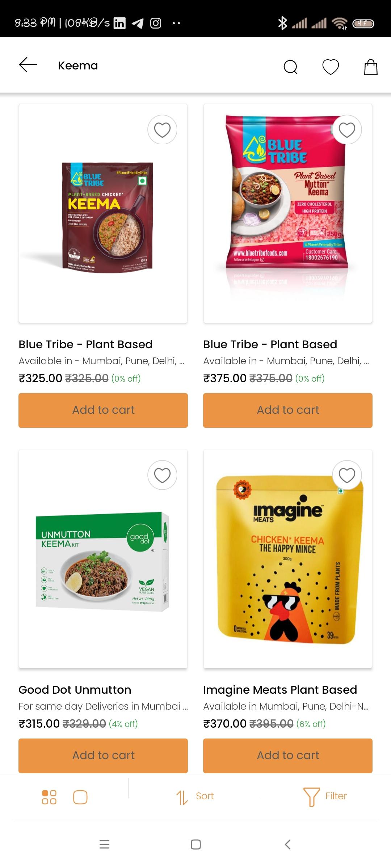391x868 pixels.
Task: Open the shopping bag cart icon
Action: point(371,67)
